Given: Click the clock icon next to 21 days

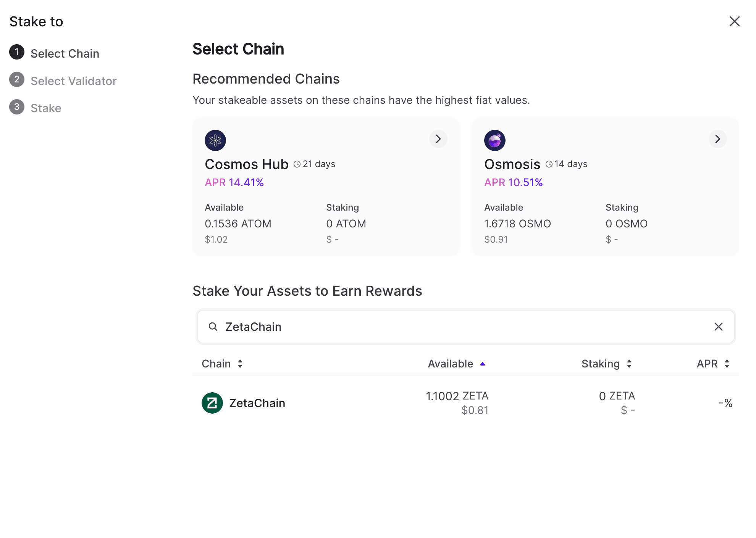Looking at the screenshot, I should tap(297, 164).
